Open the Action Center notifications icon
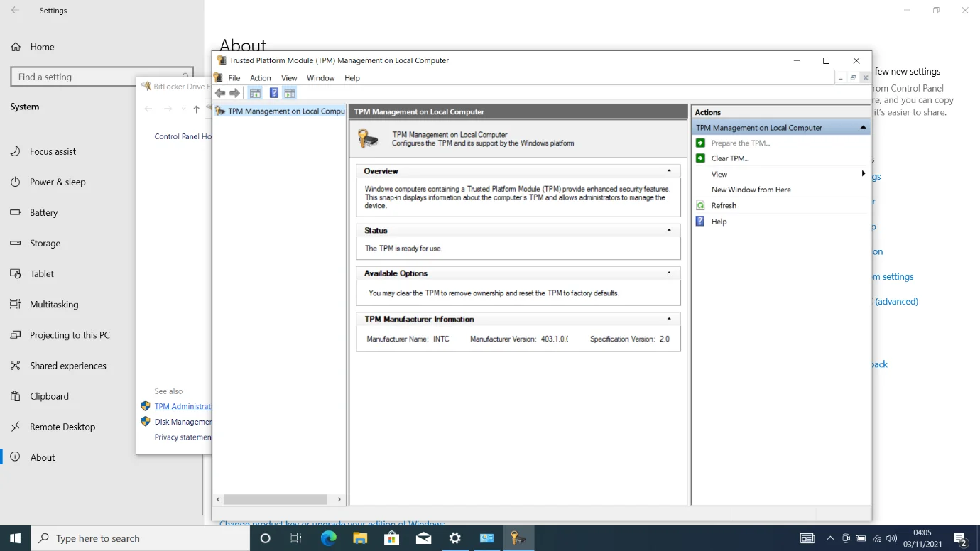980x551 pixels. pos(960,539)
